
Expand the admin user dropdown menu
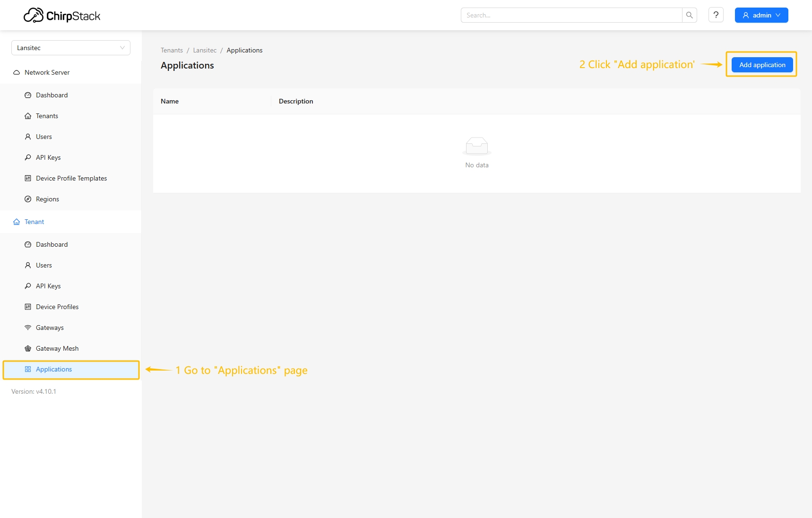[x=761, y=15]
